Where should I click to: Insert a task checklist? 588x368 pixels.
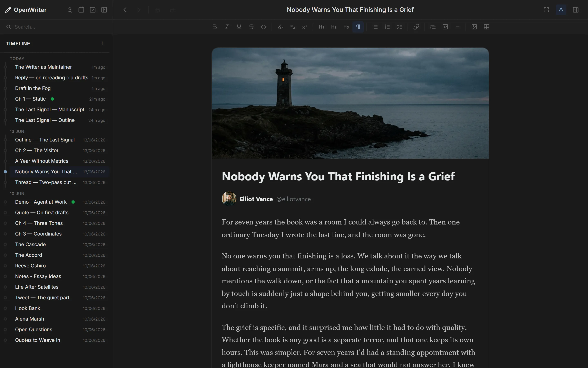click(399, 27)
